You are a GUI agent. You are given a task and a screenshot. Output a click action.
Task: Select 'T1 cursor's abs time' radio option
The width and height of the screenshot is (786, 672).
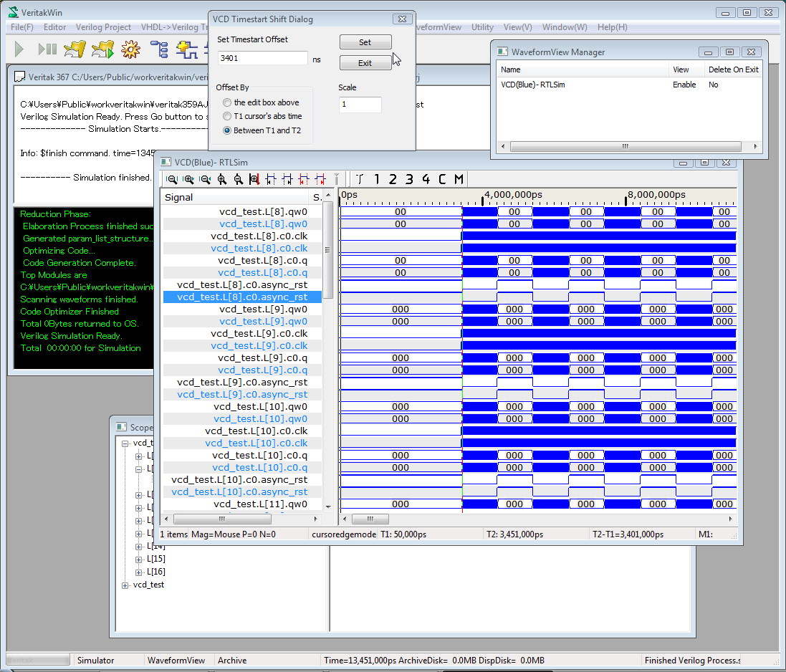click(227, 116)
